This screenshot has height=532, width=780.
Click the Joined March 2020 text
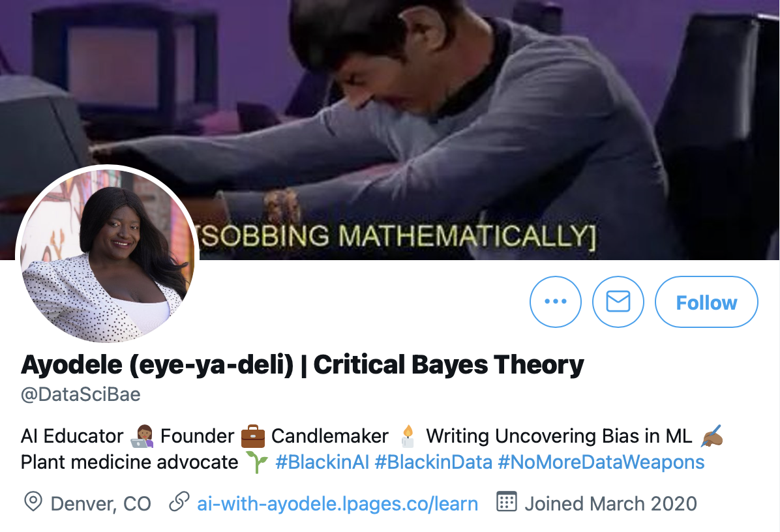pyautogui.click(x=610, y=504)
